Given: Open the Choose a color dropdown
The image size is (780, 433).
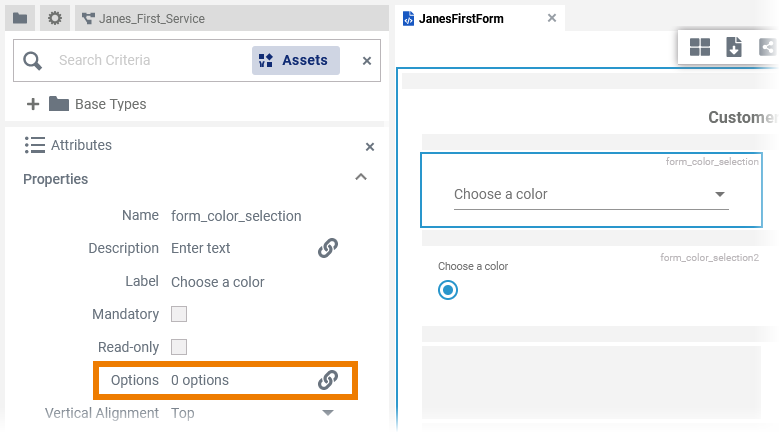Looking at the screenshot, I should click(720, 195).
